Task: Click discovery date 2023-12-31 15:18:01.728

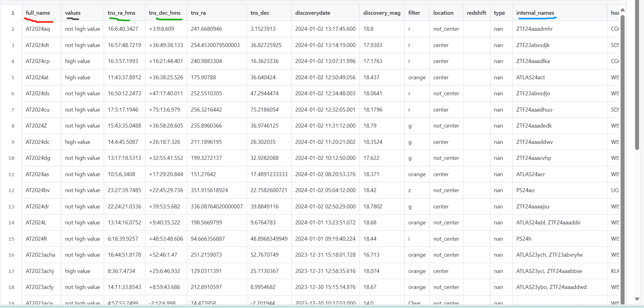Action: pyautogui.click(x=325, y=255)
